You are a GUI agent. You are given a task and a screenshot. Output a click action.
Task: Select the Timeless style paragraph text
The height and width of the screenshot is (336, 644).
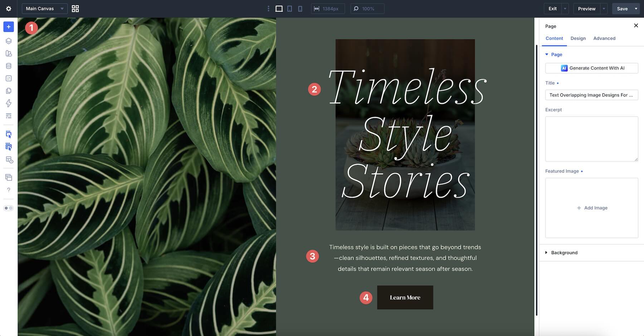tap(405, 258)
